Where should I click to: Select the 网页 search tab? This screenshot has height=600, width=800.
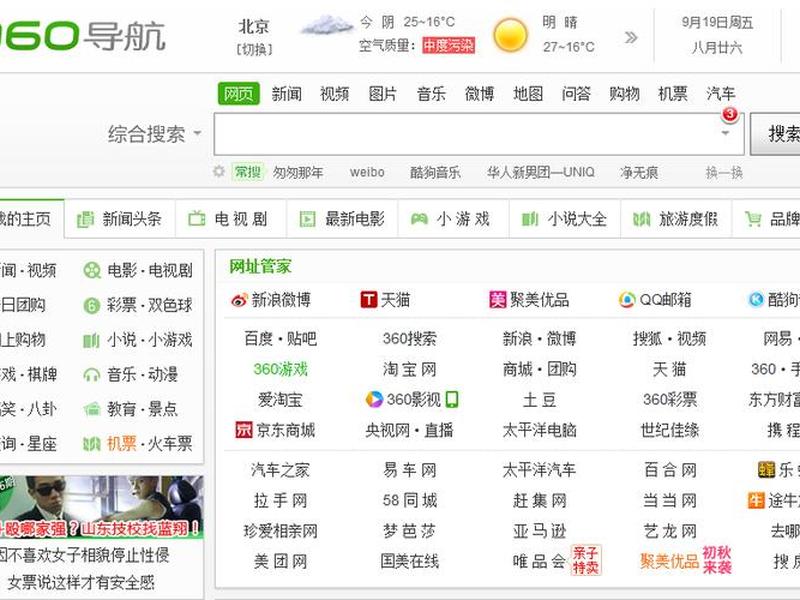(x=239, y=93)
